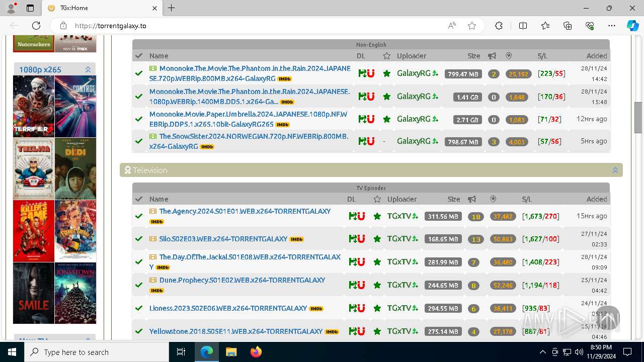
Task: Open Copilot icon in Edge toolbar
Action: [x=632, y=26]
